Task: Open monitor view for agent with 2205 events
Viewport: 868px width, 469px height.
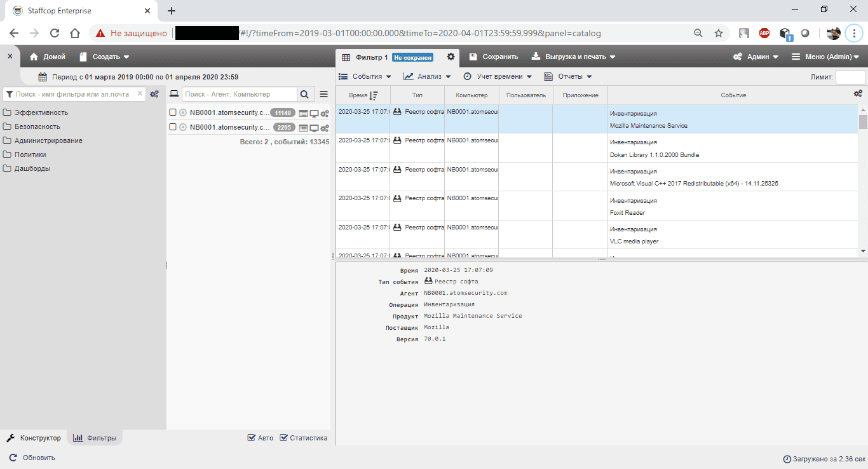Action: point(314,127)
